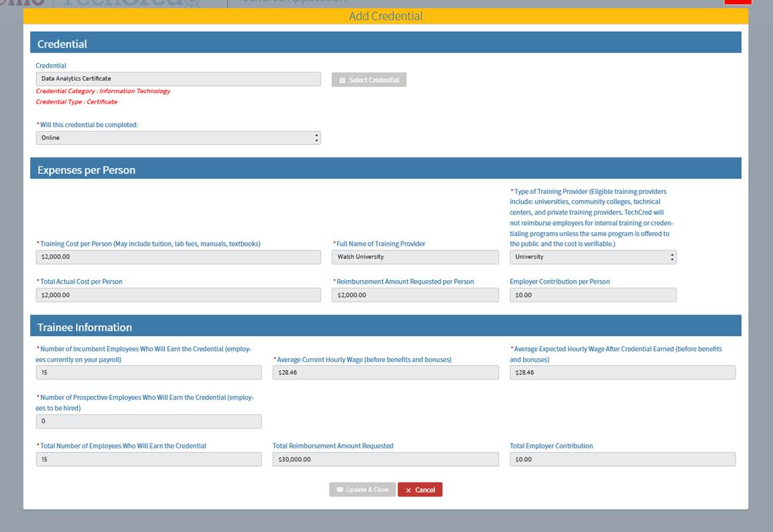Viewport: 773px width, 532px height.
Task: Cancel adding the credential
Action: coord(420,490)
